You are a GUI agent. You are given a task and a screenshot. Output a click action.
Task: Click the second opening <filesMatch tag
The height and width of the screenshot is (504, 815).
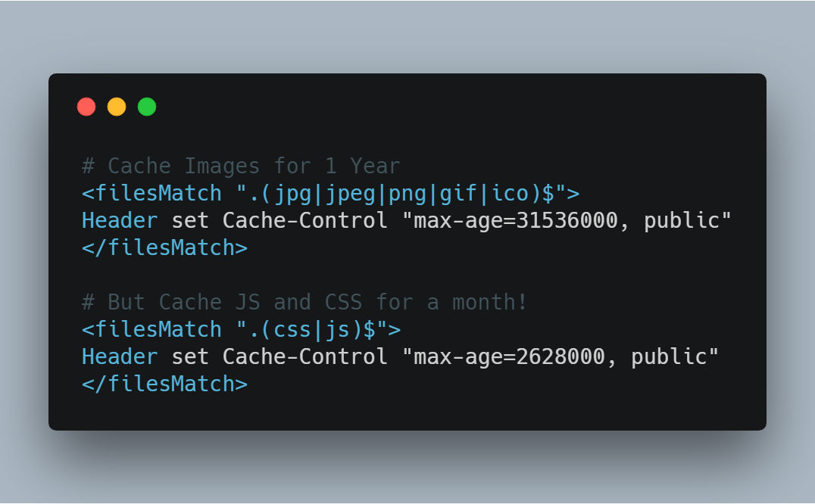[151, 329]
